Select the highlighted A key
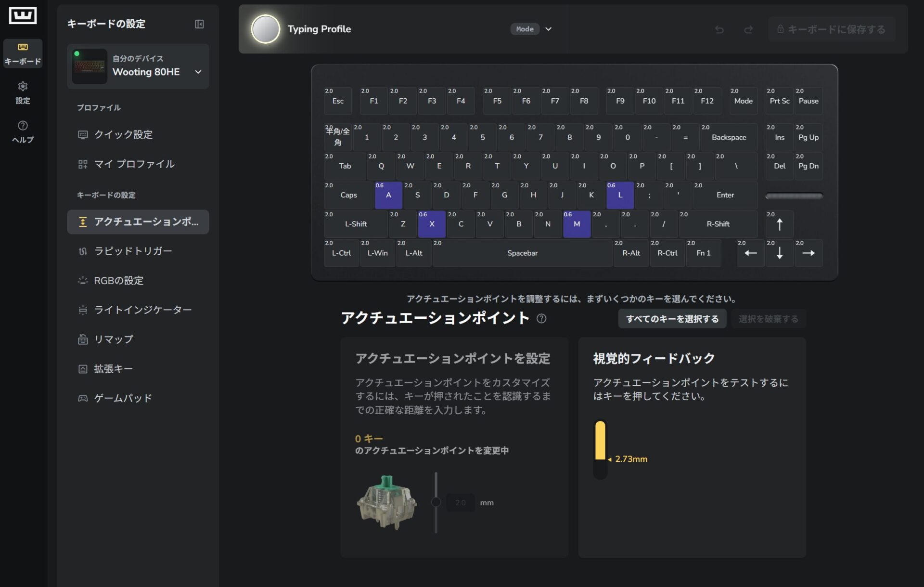The height and width of the screenshot is (587, 924). click(388, 195)
